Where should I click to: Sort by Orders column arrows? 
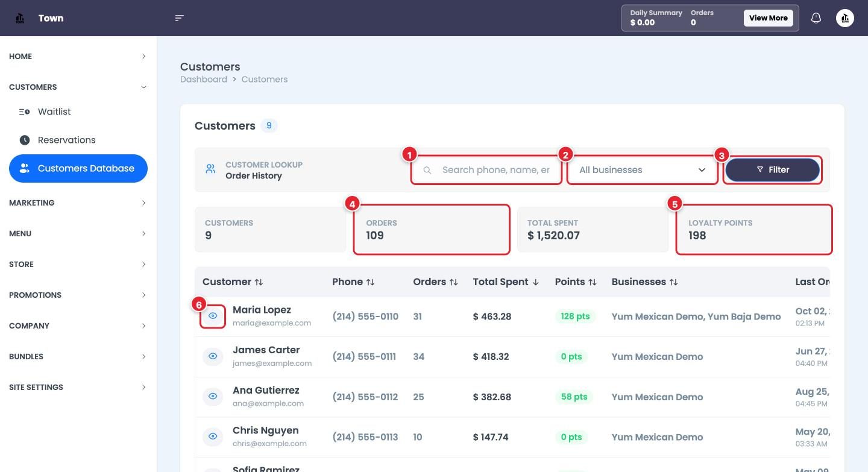(453, 282)
